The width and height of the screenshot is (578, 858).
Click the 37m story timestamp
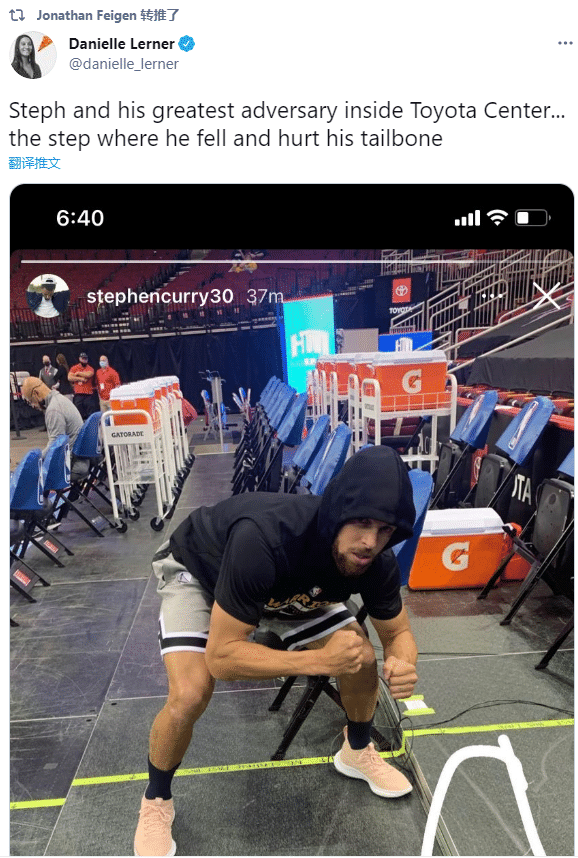point(265,296)
